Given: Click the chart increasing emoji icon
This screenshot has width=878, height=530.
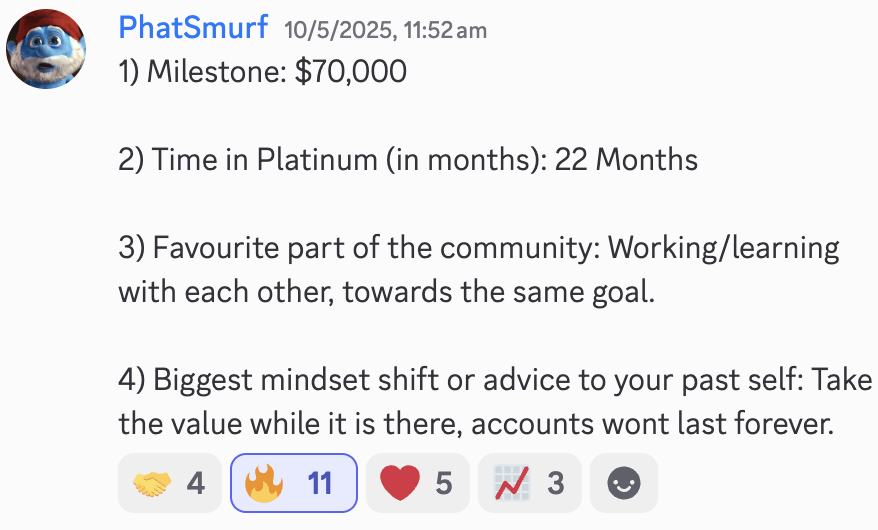Looking at the screenshot, I should pos(512,483).
